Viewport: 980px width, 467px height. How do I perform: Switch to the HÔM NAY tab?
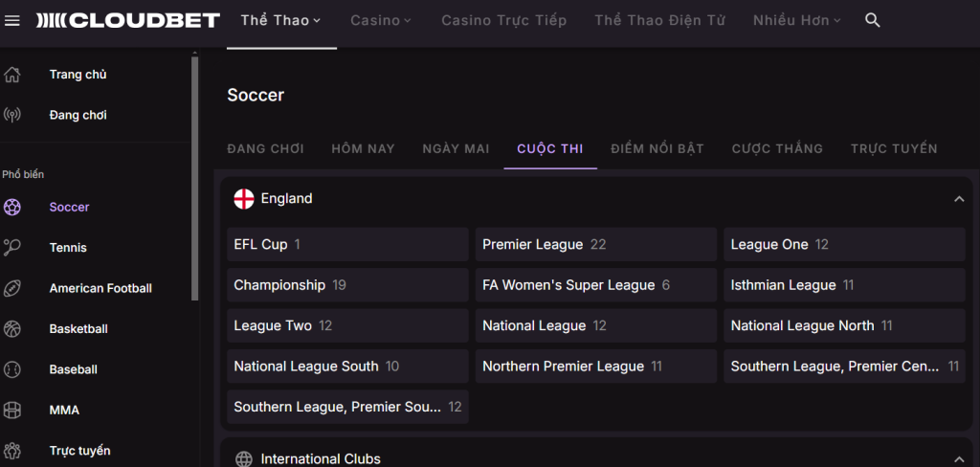363,148
